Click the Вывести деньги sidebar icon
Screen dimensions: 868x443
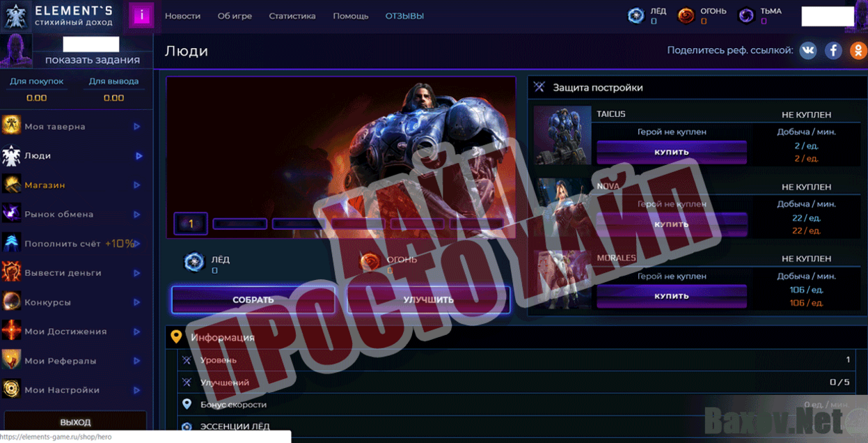(11, 272)
